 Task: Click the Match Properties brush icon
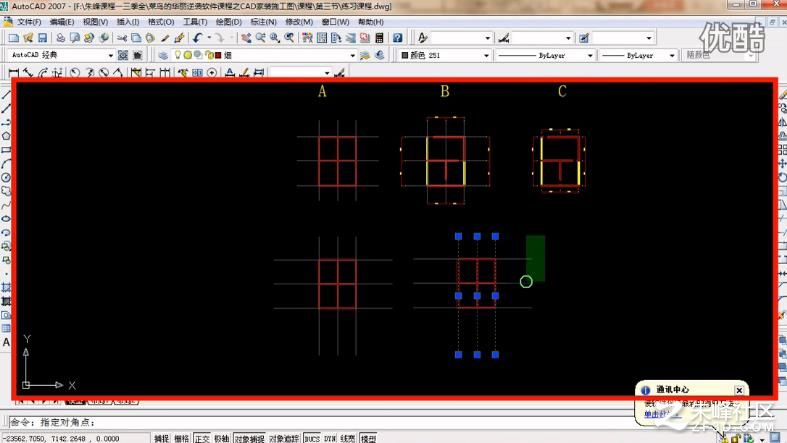(x=165, y=38)
